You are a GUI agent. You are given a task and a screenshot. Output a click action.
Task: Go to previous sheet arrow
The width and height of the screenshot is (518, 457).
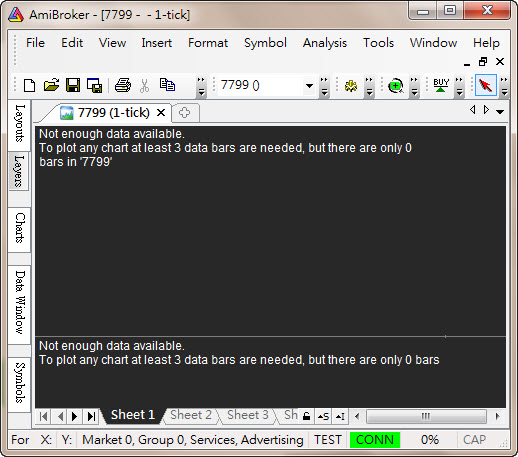(60, 416)
